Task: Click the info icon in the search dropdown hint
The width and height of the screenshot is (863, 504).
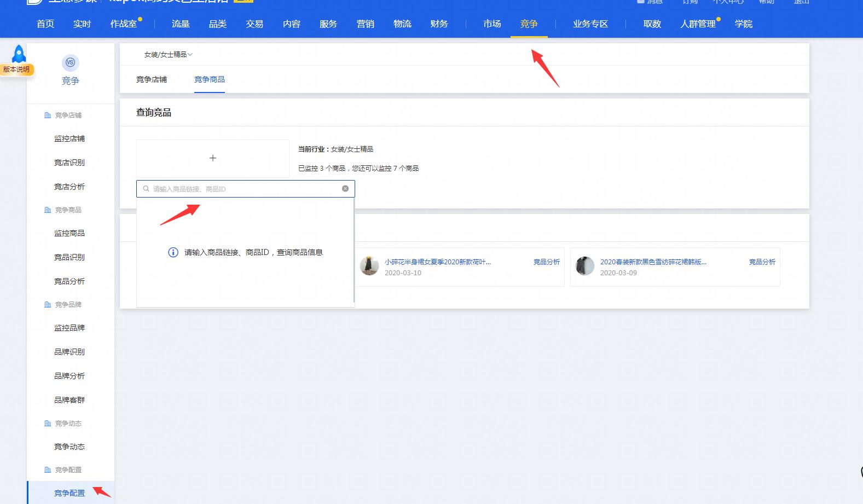Action: pos(173,252)
